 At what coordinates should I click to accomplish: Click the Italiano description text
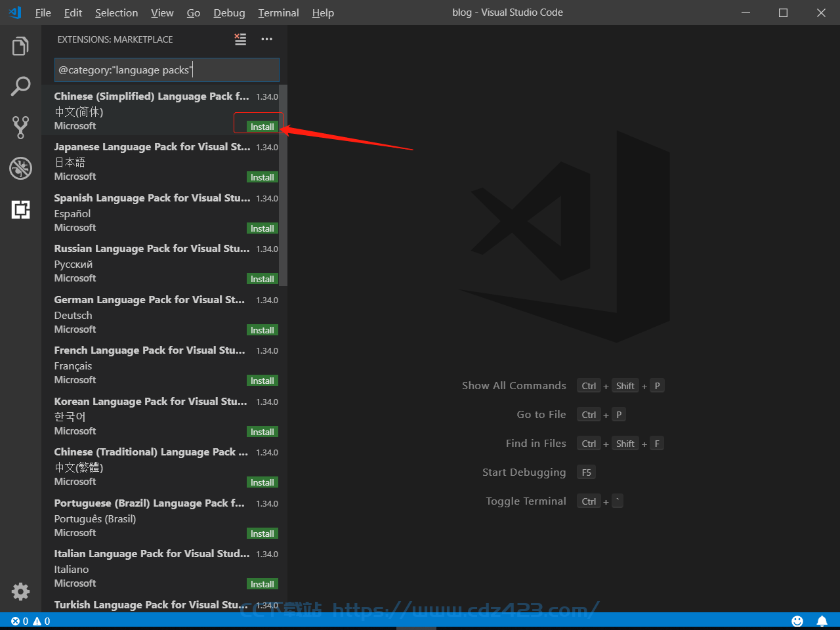click(71, 570)
